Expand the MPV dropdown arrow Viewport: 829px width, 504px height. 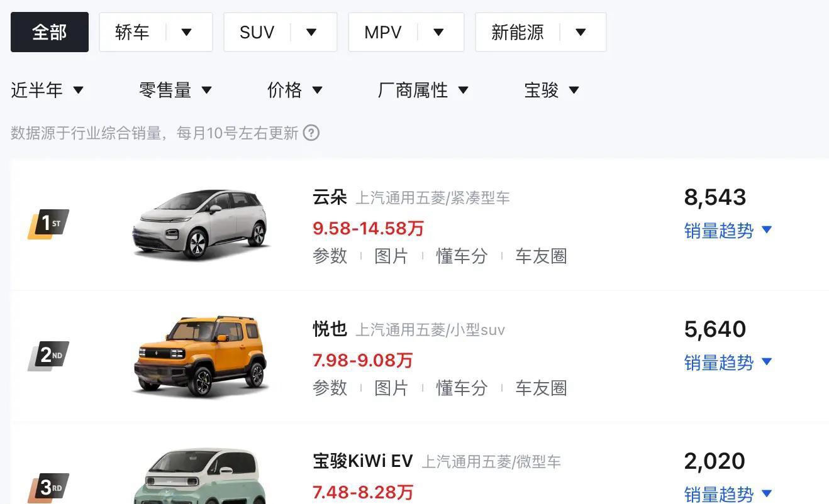pyautogui.click(x=439, y=32)
